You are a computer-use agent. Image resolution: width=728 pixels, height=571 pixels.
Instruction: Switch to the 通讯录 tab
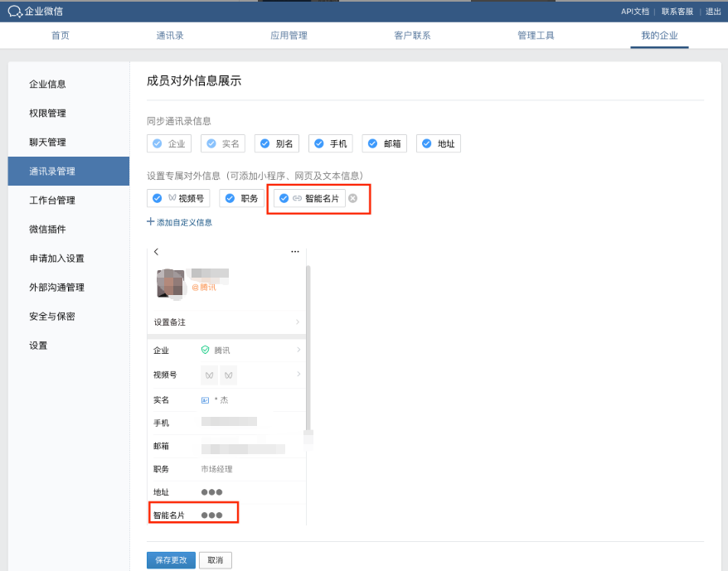coord(170,36)
